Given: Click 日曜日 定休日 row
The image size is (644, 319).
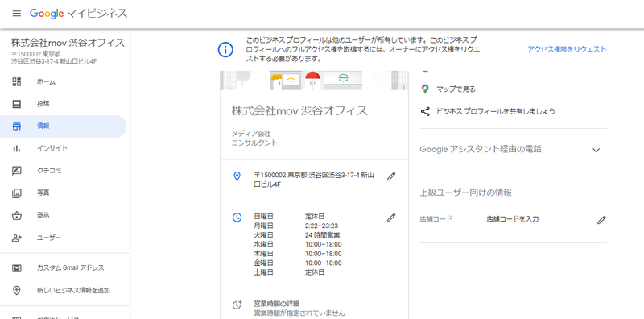Looking at the screenshot, I should pyautogui.click(x=289, y=216).
